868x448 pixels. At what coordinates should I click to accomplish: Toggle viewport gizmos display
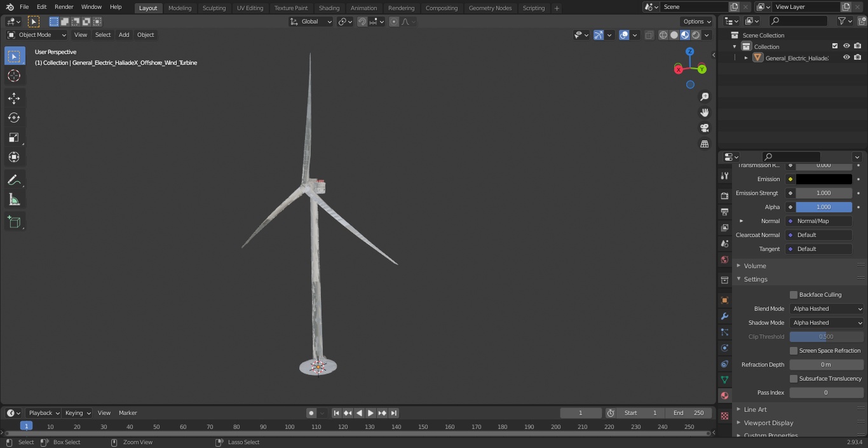(x=599, y=35)
